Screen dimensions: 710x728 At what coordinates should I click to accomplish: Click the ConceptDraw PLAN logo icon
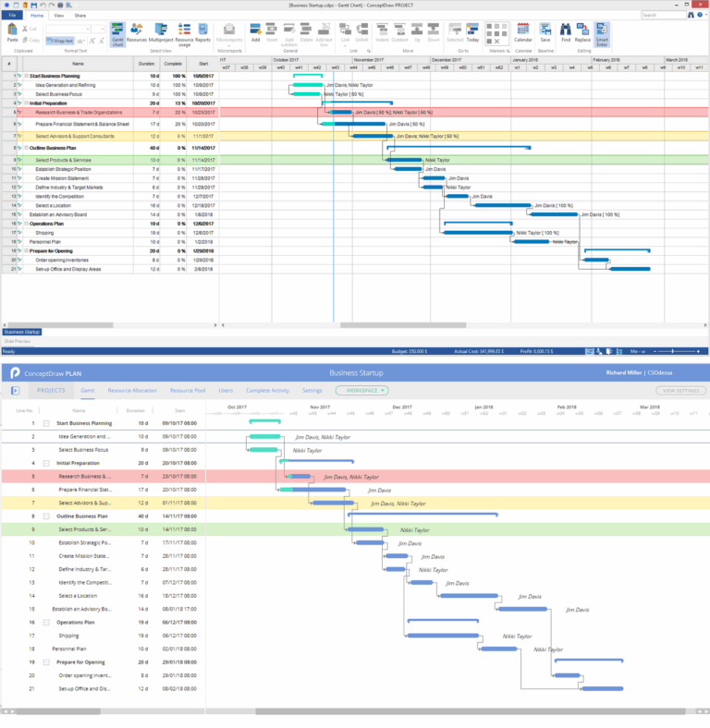[x=15, y=373]
